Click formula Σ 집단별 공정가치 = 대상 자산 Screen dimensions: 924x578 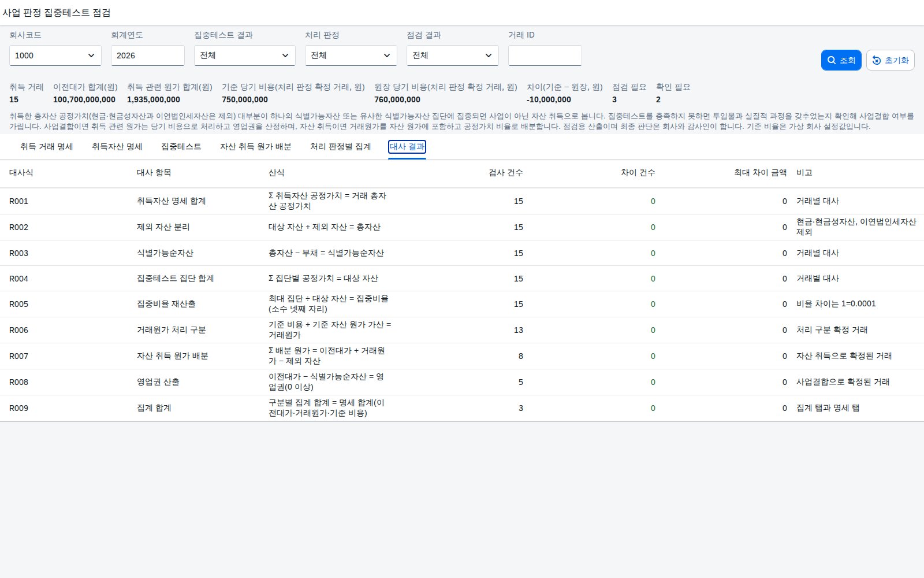(x=323, y=279)
